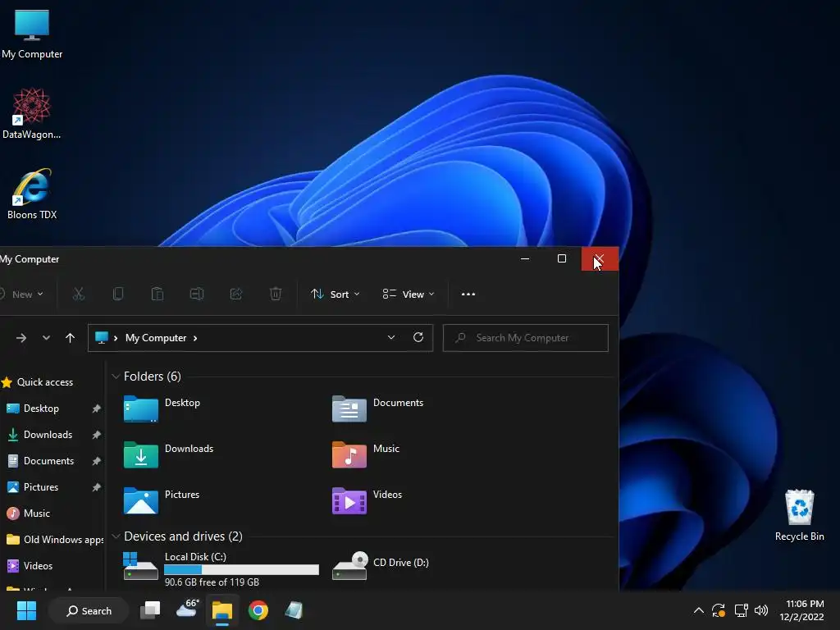Open the See more three-dot menu
This screenshot has width=840, height=630.
(468, 294)
